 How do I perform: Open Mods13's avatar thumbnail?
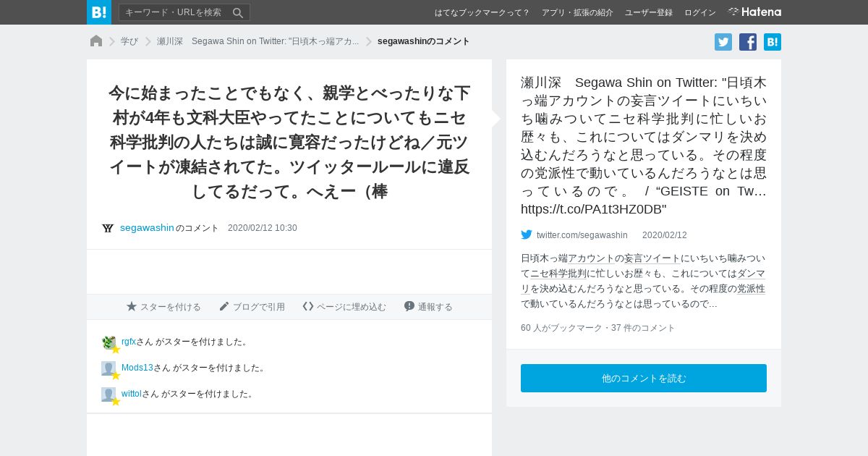coord(109,368)
